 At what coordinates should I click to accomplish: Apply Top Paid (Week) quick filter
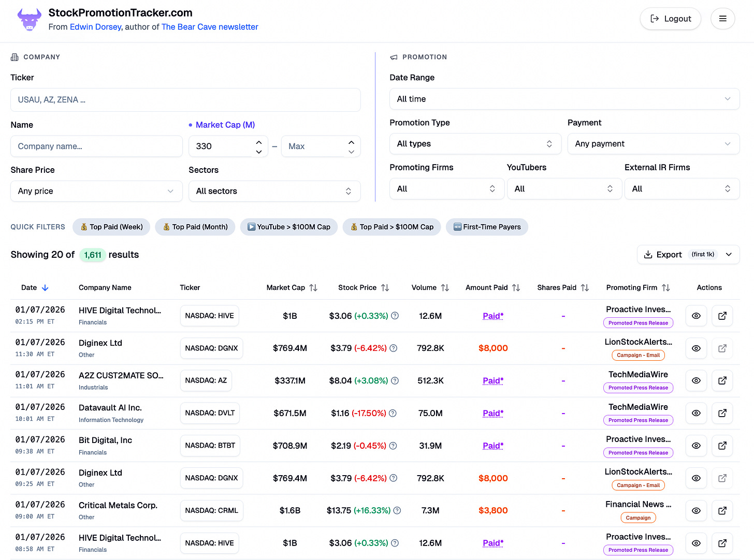(x=111, y=227)
